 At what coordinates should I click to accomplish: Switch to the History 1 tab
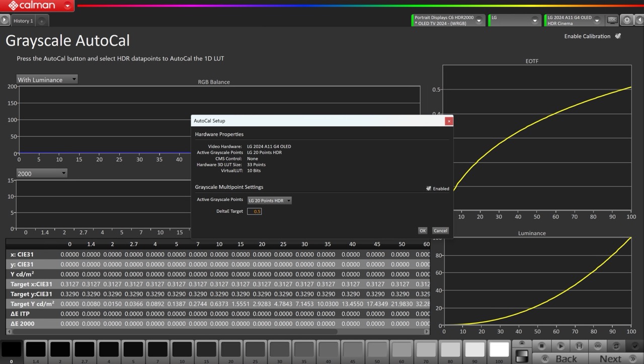(x=23, y=21)
